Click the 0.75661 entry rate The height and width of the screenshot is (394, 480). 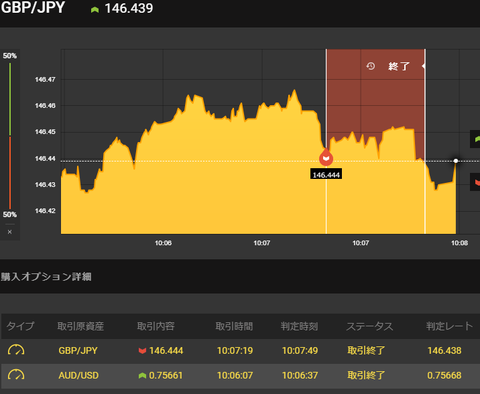click(166, 376)
